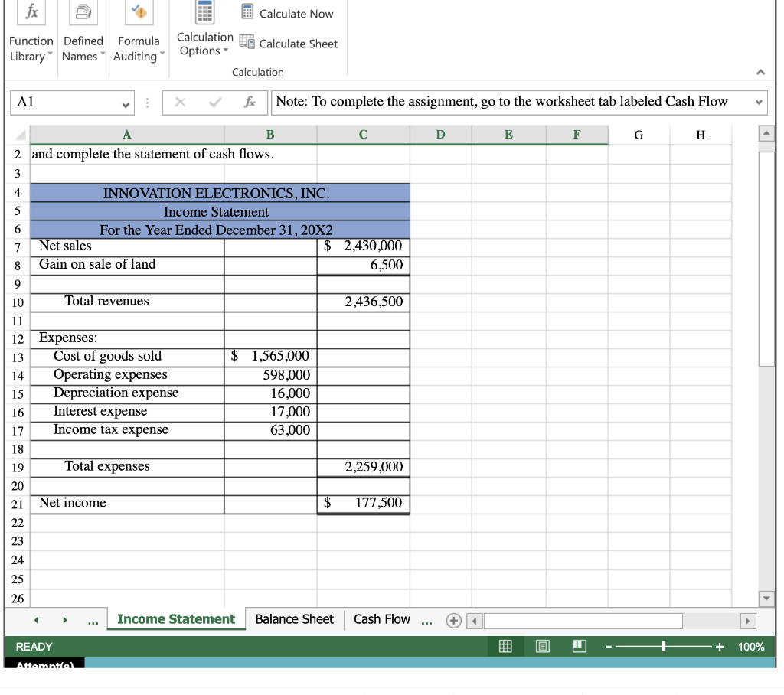Switch to Normal view in status bar
The height and width of the screenshot is (695, 784).
(505, 646)
